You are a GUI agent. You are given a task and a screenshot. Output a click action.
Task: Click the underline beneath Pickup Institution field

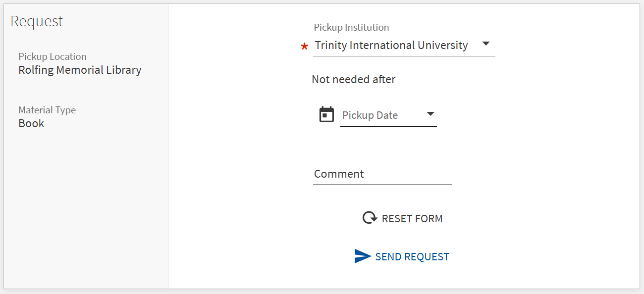point(404,56)
